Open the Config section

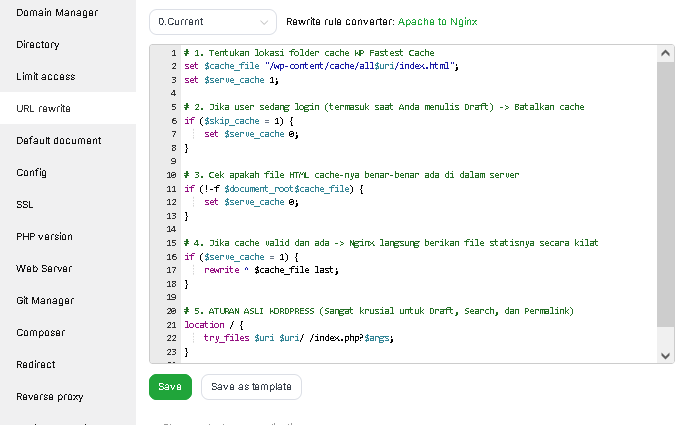[31, 173]
